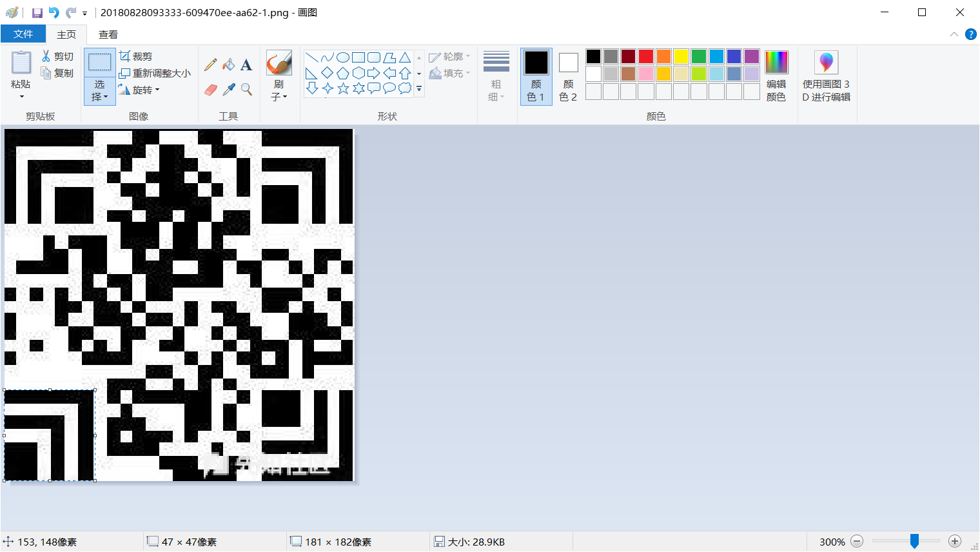Choose the Diamond shape
980x552 pixels.
click(x=327, y=73)
